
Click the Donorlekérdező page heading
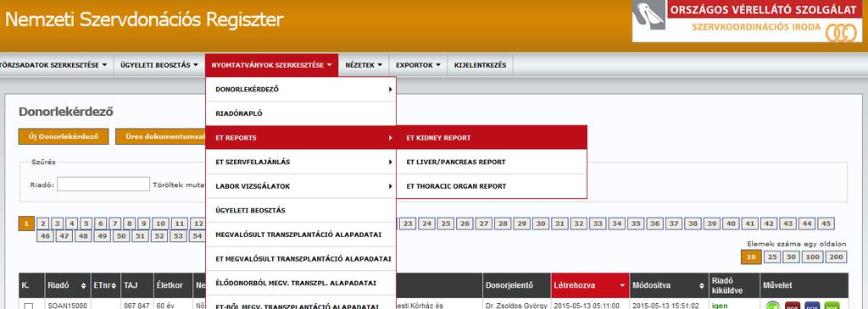point(66,112)
